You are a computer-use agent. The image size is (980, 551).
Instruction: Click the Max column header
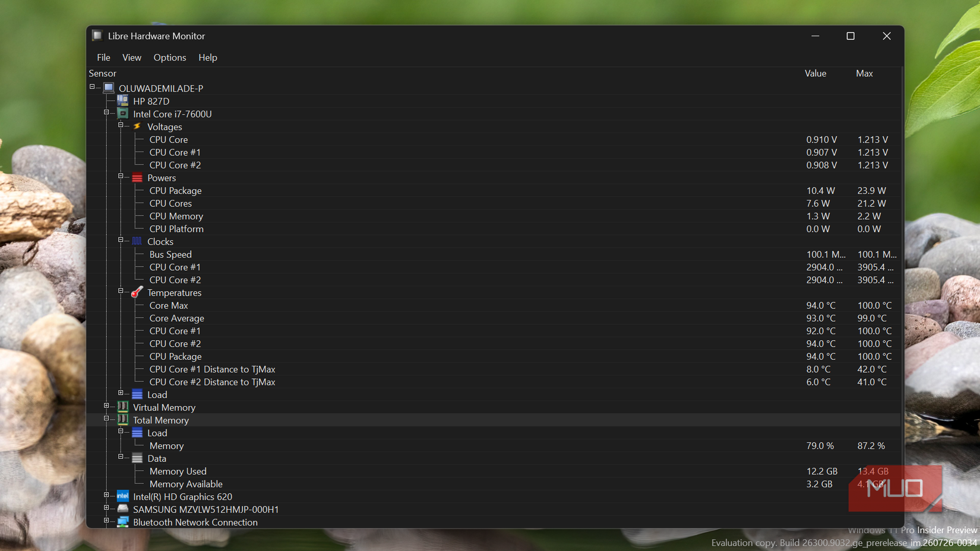(864, 74)
